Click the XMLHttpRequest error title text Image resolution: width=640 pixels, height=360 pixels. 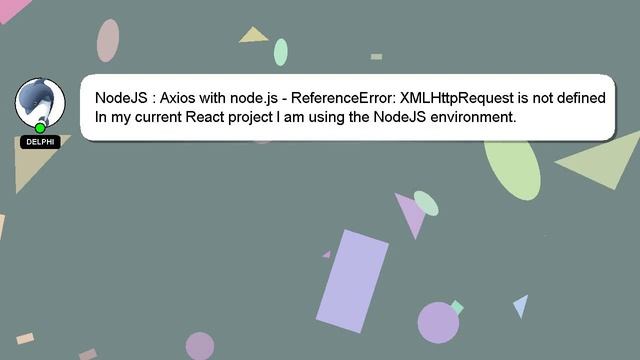point(350,98)
